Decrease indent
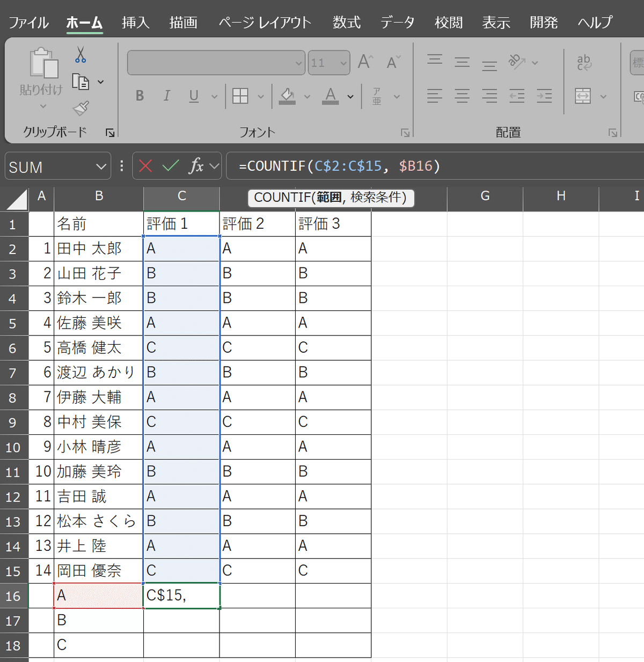This screenshot has width=644, height=662. click(x=517, y=96)
